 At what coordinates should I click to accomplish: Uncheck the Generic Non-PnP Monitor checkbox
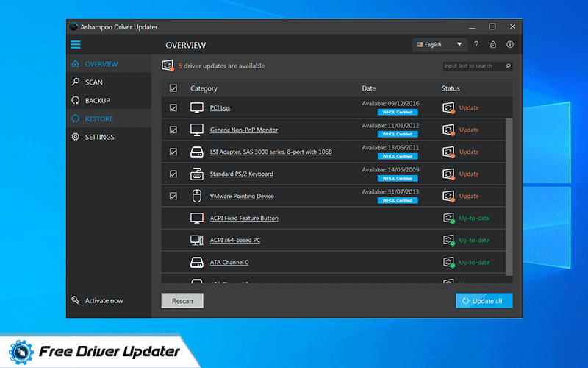click(x=173, y=130)
